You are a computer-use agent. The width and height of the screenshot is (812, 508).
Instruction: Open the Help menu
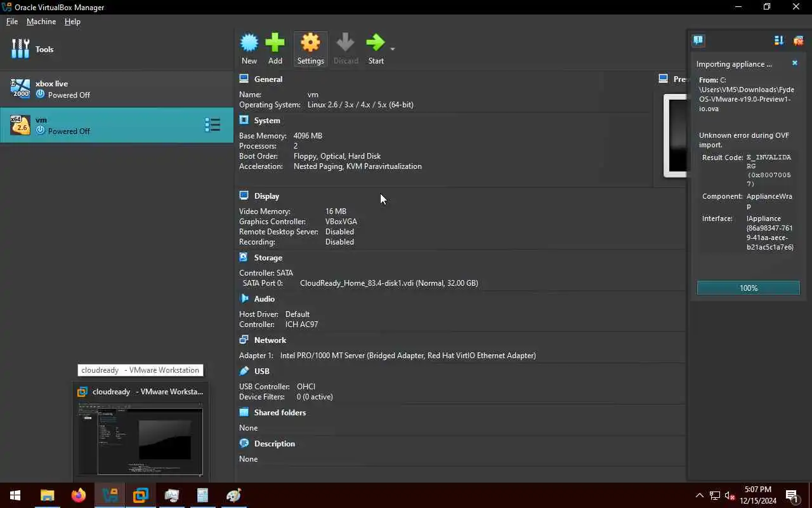click(72, 21)
